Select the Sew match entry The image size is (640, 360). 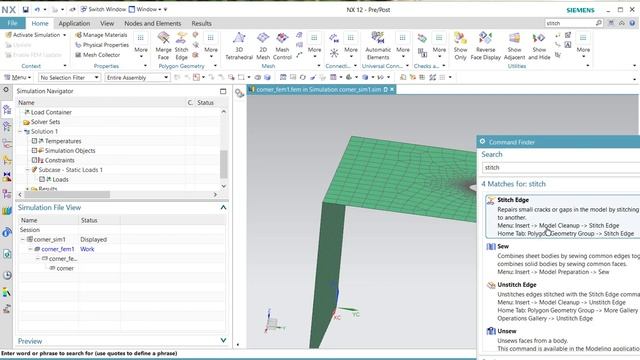[562, 259]
